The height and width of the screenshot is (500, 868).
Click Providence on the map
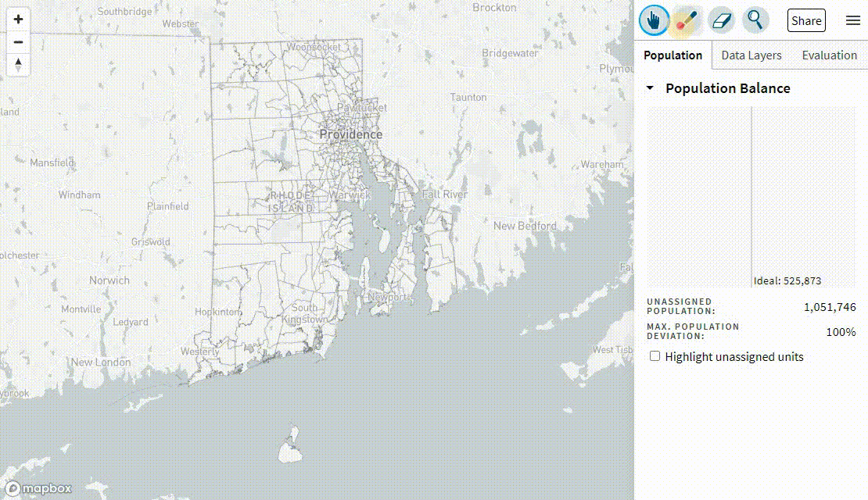pos(350,134)
